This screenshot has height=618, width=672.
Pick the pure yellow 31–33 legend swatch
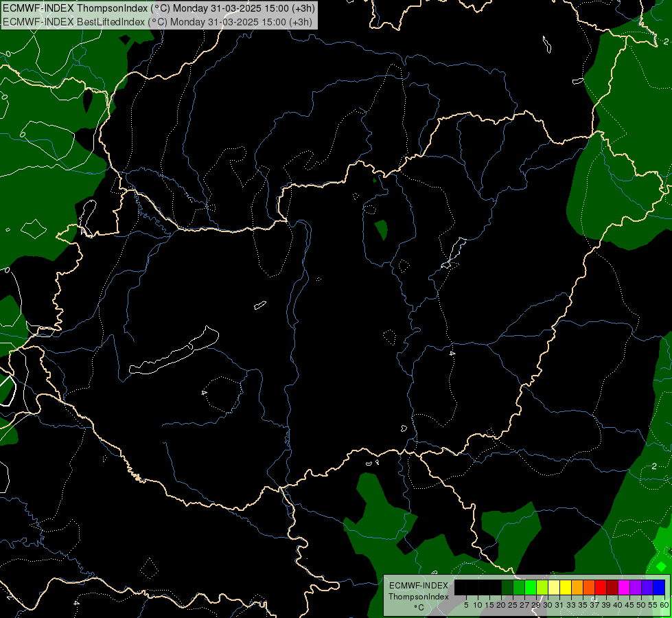[x=566, y=588]
